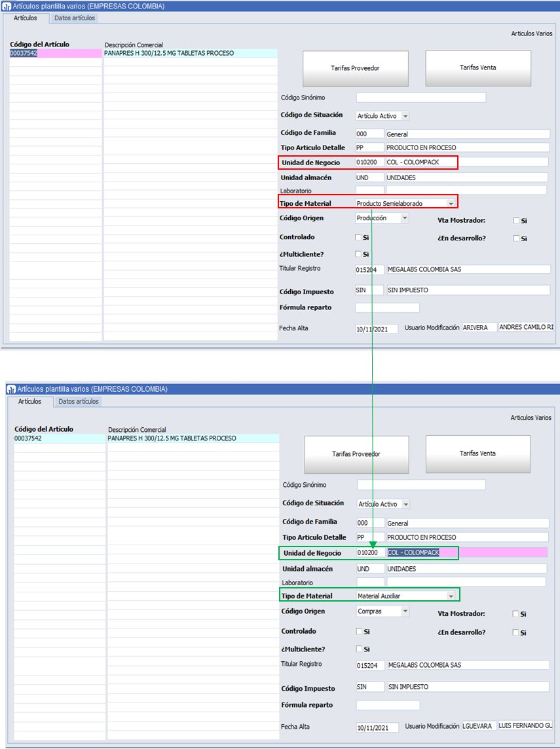
Task: Click Unidad de Negocio code 010200 in upper window
Action: [369, 163]
